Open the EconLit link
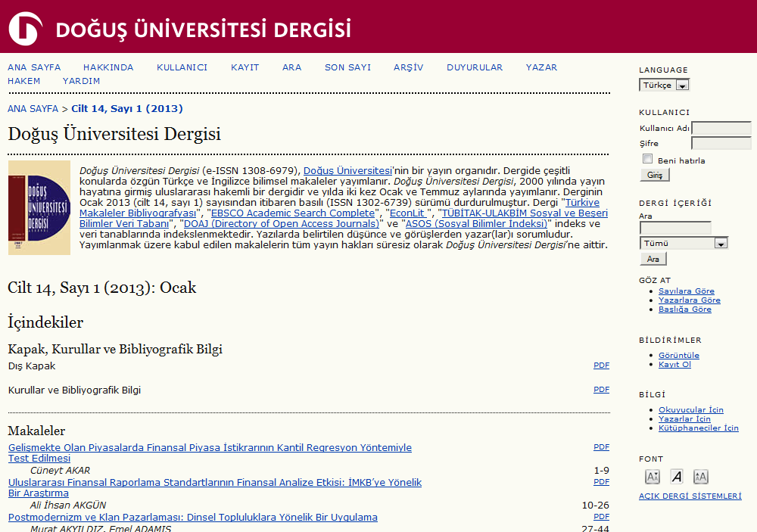The width and height of the screenshot is (757, 532). [x=410, y=213]
